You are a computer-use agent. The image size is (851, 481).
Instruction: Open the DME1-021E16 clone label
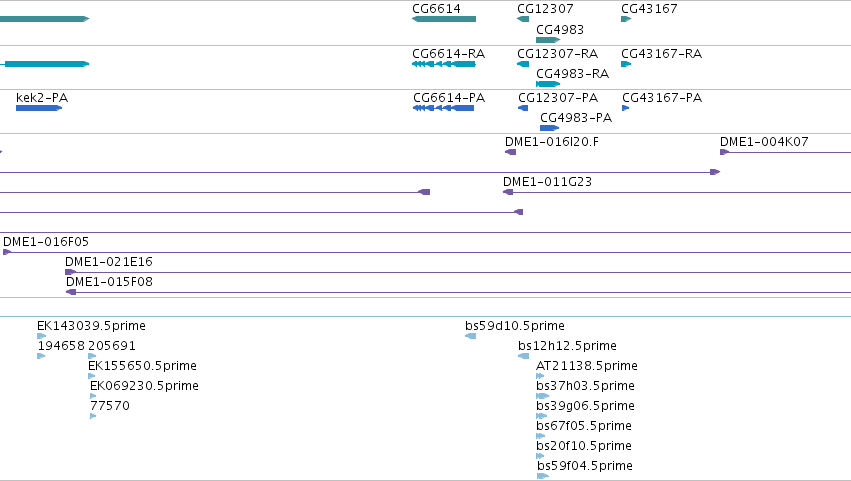click(109, 262)
